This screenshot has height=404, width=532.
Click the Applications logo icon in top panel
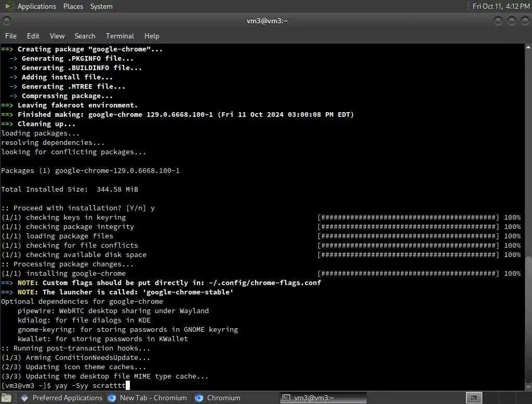tap(9, 6)
